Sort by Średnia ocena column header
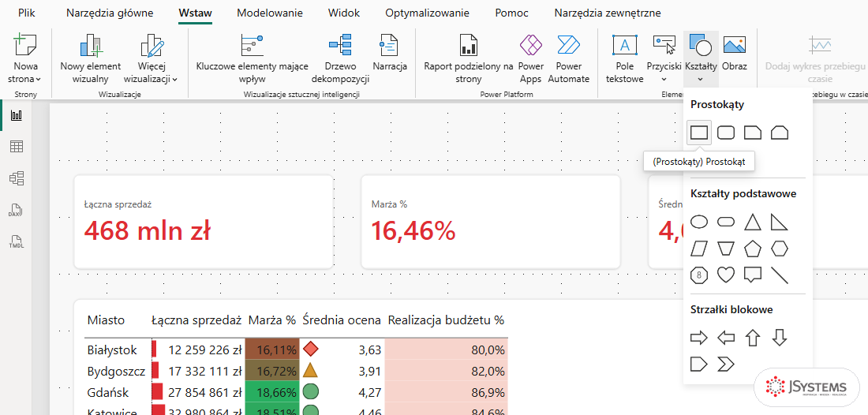The width and height of the screenshot is (868, 415). pos(342,320)
